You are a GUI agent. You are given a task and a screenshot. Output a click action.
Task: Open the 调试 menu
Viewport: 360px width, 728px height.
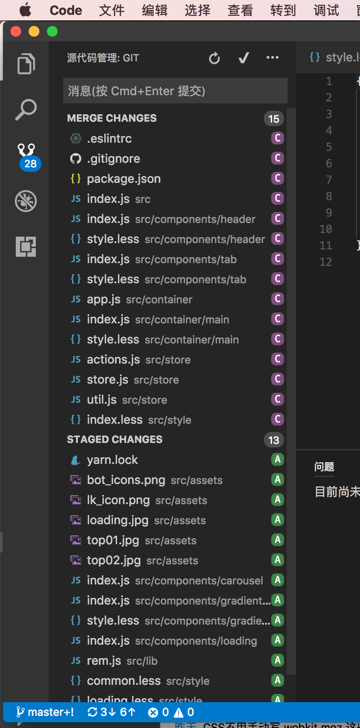[326, 10]
